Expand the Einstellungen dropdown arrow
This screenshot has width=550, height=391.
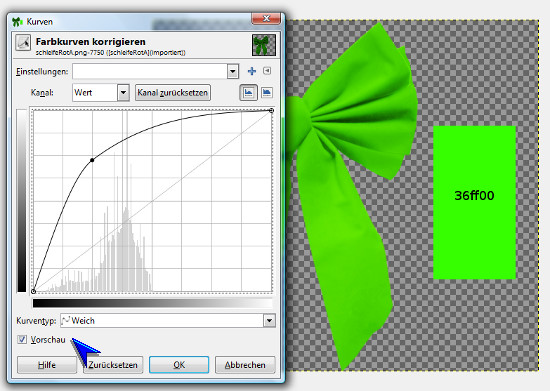(x=233, y=72)
